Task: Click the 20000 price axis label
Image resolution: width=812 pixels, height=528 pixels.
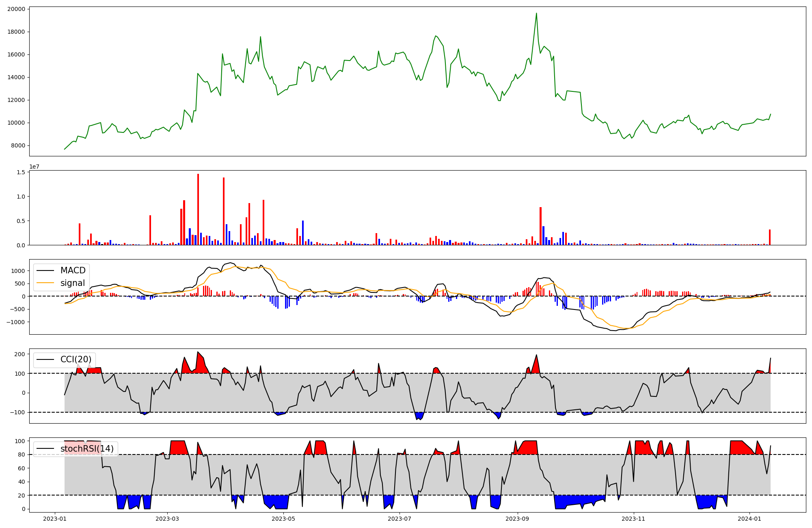Action: click(x=16, y=9)
